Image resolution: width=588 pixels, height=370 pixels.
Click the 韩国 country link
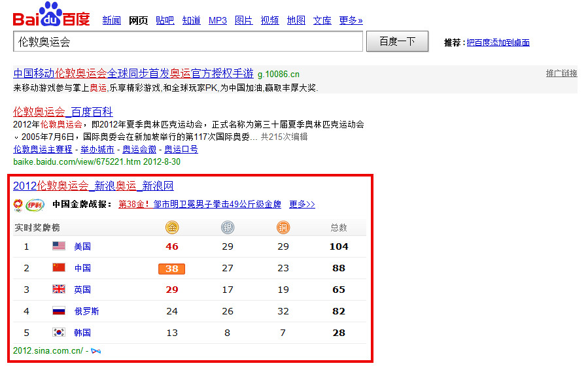pyautogui.click(x=82, y=333)
